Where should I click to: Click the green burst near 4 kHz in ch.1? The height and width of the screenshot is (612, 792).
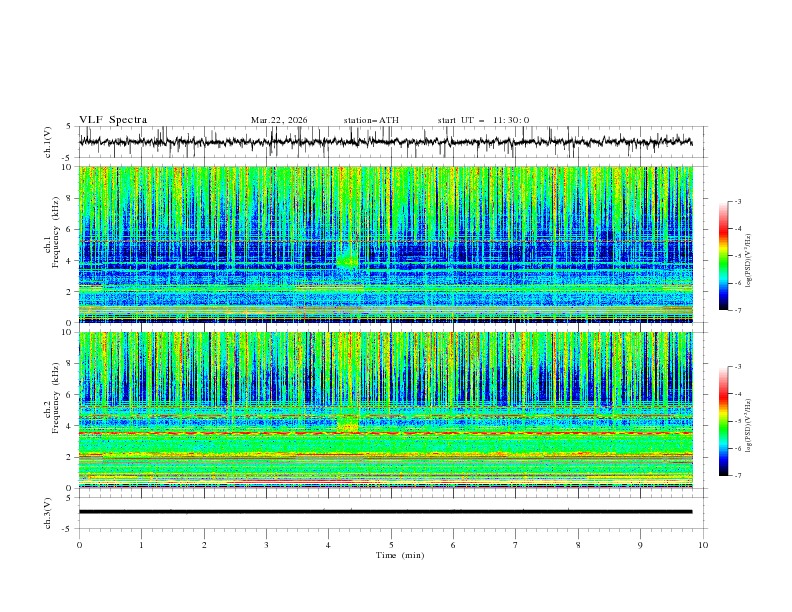tap(348, 260)
